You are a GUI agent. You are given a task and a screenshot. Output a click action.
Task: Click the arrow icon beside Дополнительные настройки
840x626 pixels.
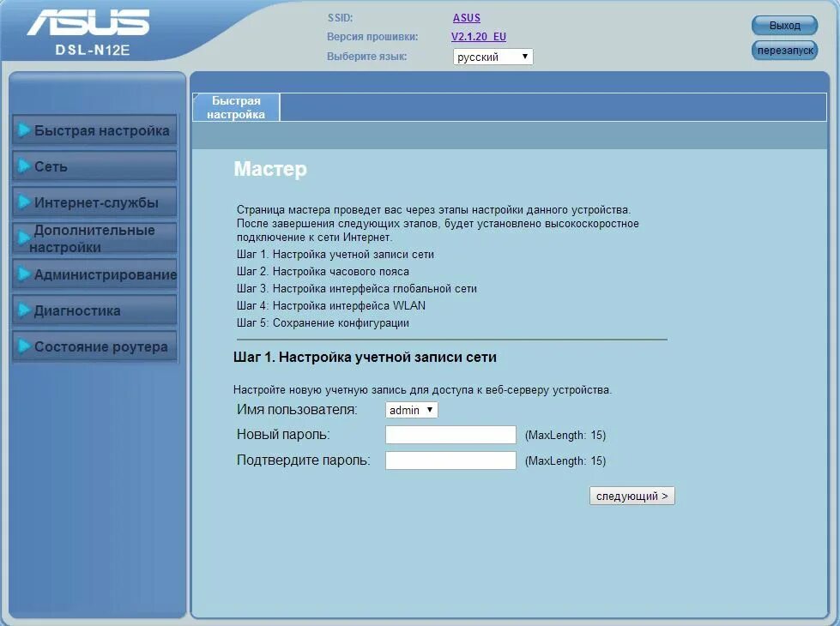(23, 238)
